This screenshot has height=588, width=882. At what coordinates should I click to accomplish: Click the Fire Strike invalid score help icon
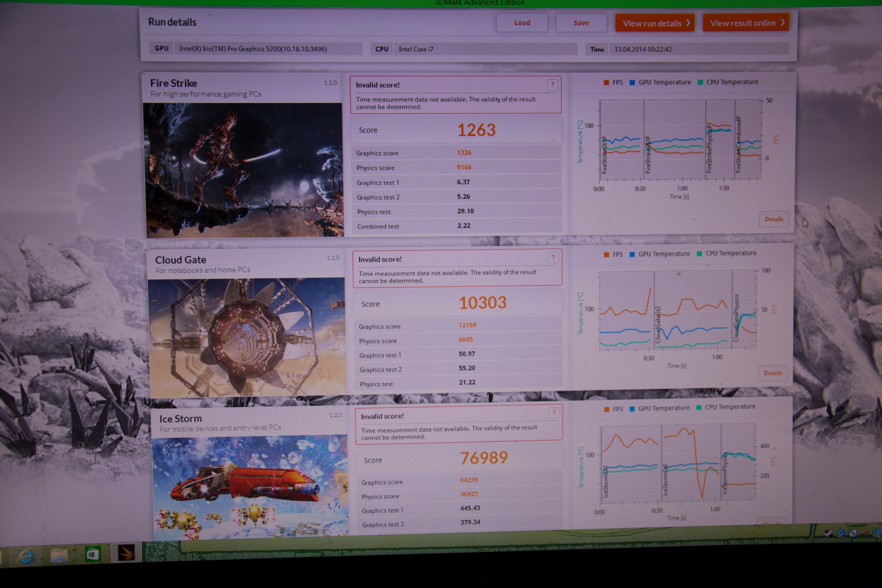click(552, 85)
